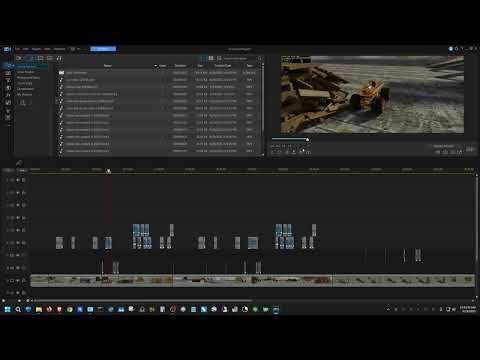Open the dropdown arrow beside Name column
Screen dimensions: 480x360
pyautogui.click(x=155, y=66)
